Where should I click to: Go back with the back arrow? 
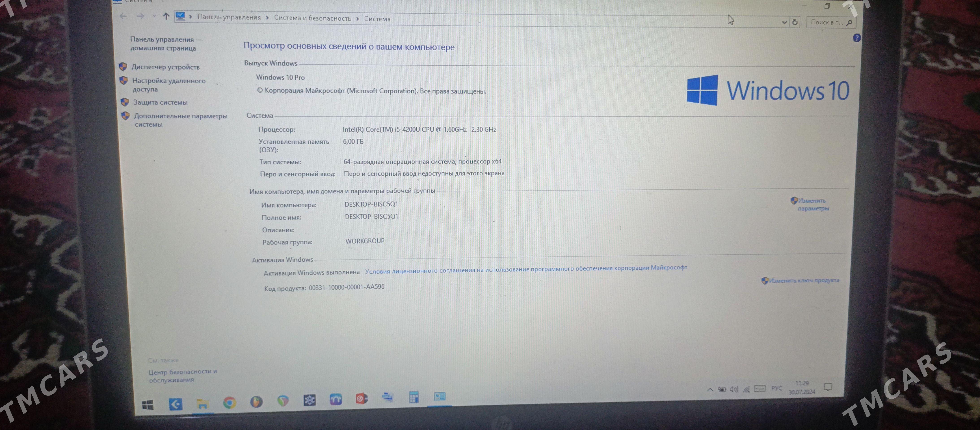(123, 16)
